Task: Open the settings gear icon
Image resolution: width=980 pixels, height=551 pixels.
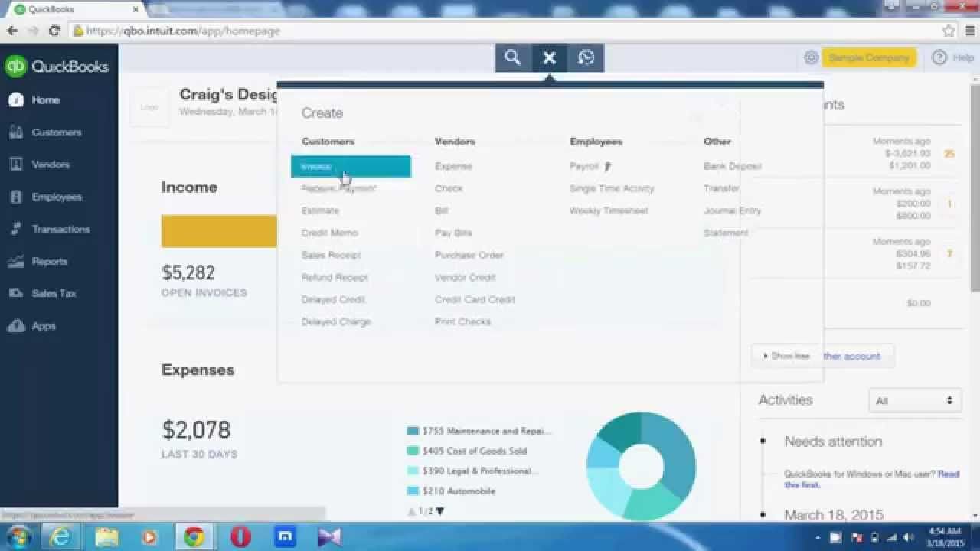Action: point(811,57)
